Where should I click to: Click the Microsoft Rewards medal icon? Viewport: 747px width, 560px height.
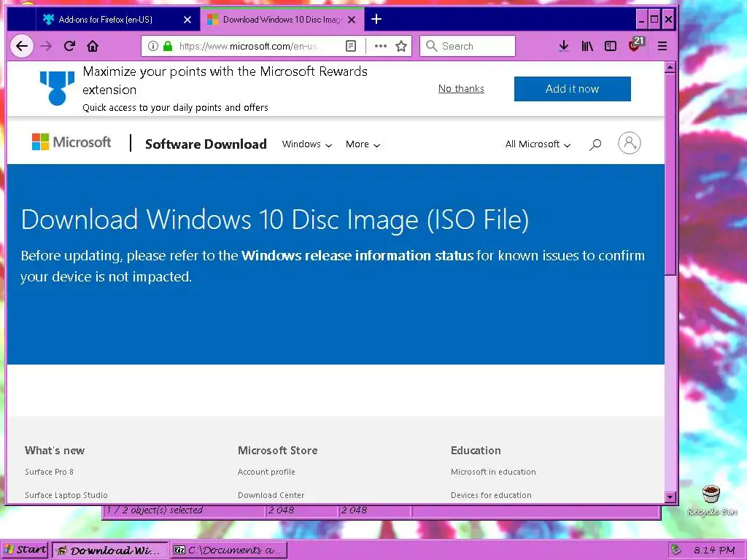pos(57,88)
